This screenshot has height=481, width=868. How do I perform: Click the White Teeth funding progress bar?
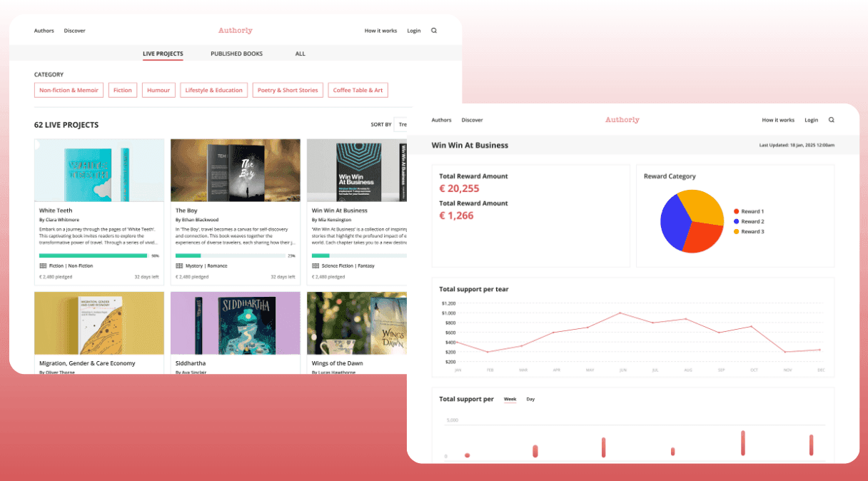94,255
